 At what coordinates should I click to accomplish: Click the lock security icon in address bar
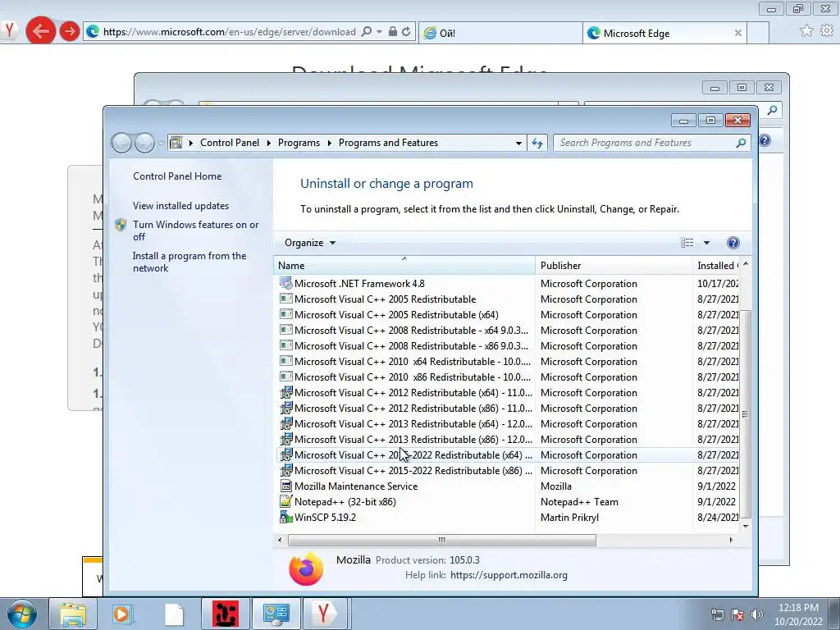393,32
